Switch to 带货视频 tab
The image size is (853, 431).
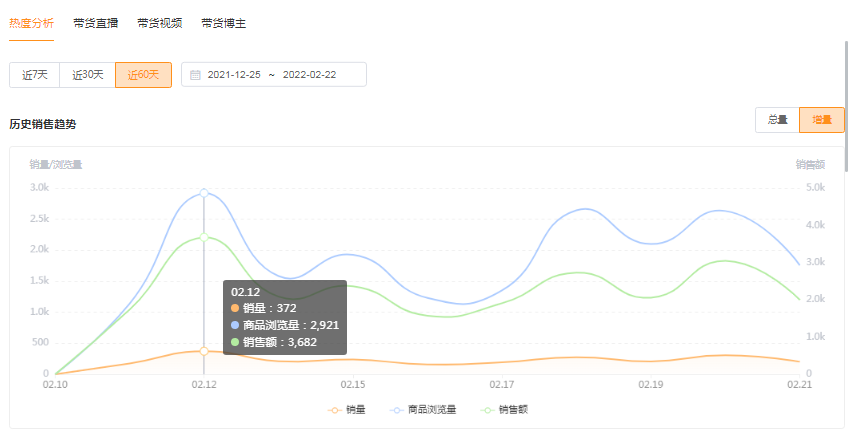159,23
